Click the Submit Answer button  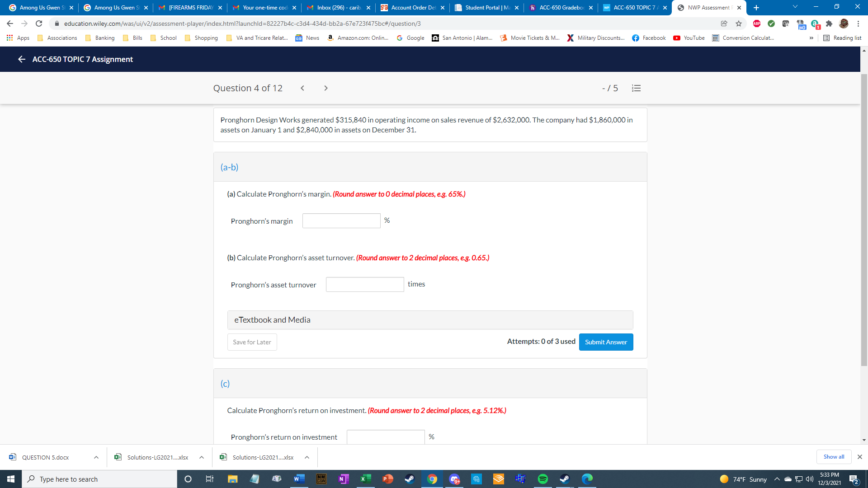tap(605, 342)
